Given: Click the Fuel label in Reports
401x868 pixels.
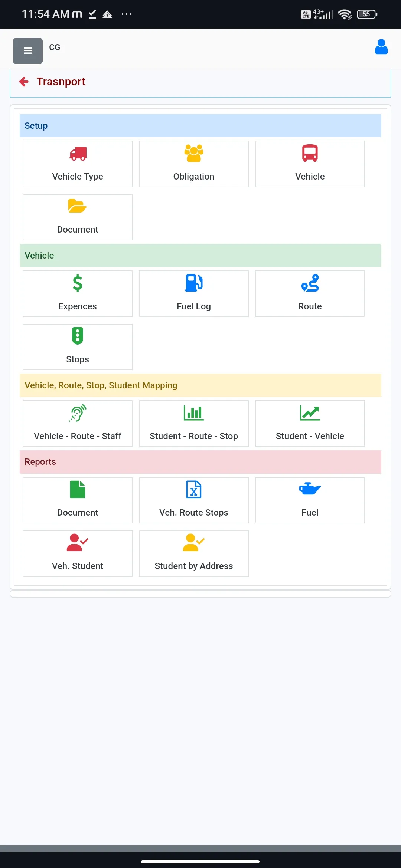Looking at the screenshot, I should point(310,513).
